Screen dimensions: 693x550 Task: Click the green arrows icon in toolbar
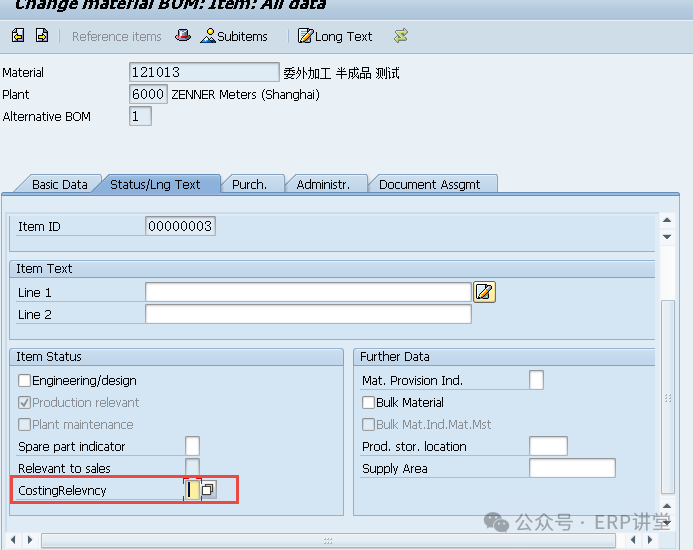click(x=401, y=36)
